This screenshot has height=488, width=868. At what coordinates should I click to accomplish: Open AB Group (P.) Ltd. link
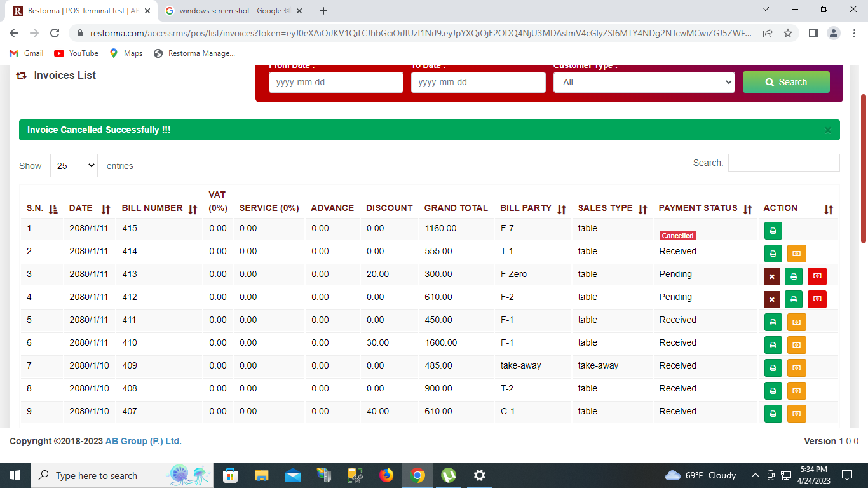pyautogui.click(x=144, y=441)
